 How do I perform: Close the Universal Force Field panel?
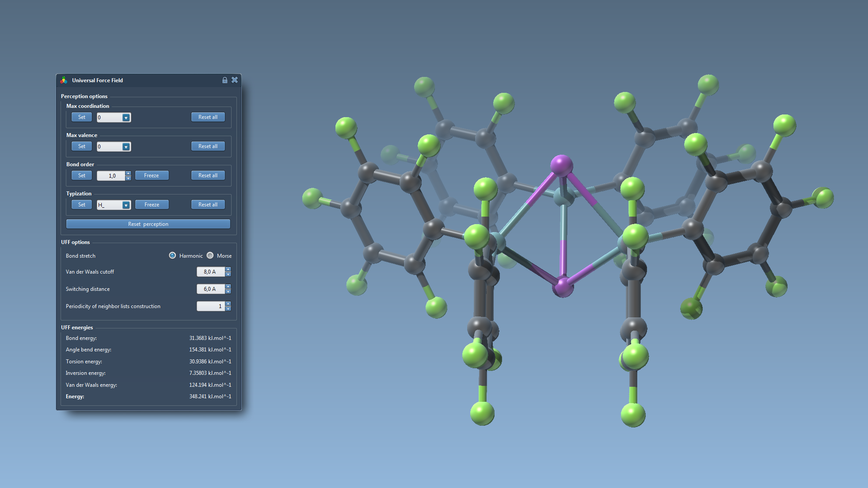point(235,80)
